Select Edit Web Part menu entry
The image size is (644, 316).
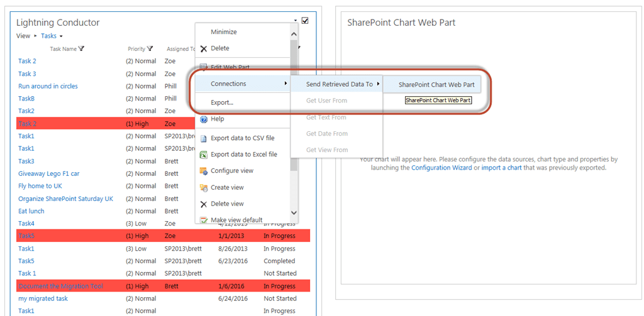(230, 67)
